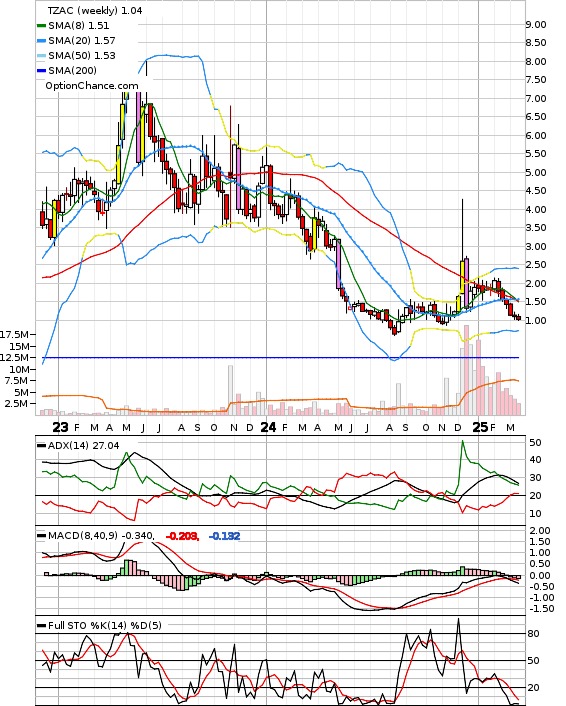The height and width of the screenshot is (706, 566).
Task: Click the bold 23 year label
Action: coord(60,427)
